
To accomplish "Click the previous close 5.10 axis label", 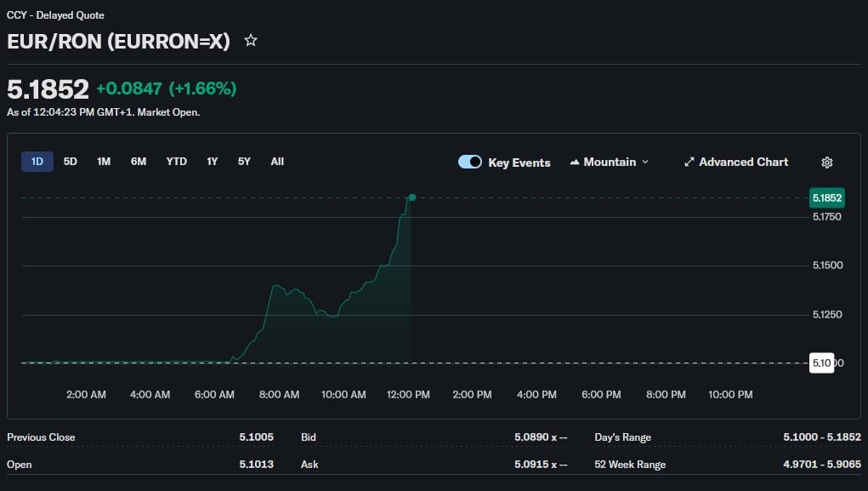I will pos(821,363).
